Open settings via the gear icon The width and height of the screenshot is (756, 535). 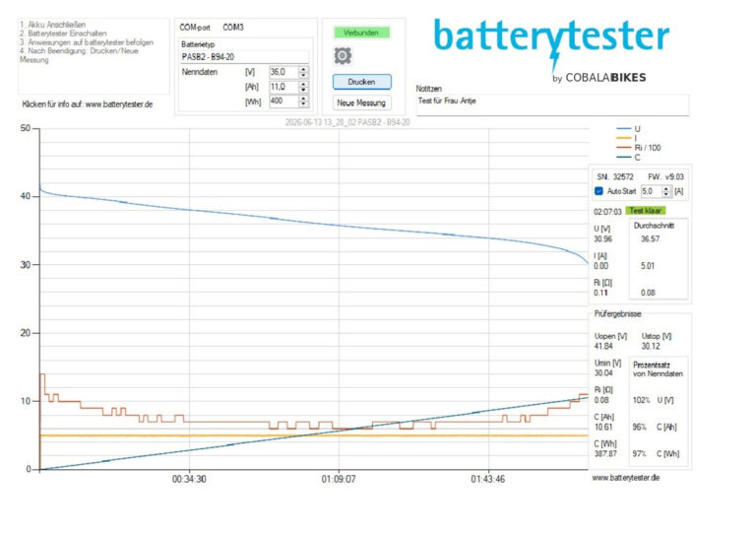[x=343, y=56]
